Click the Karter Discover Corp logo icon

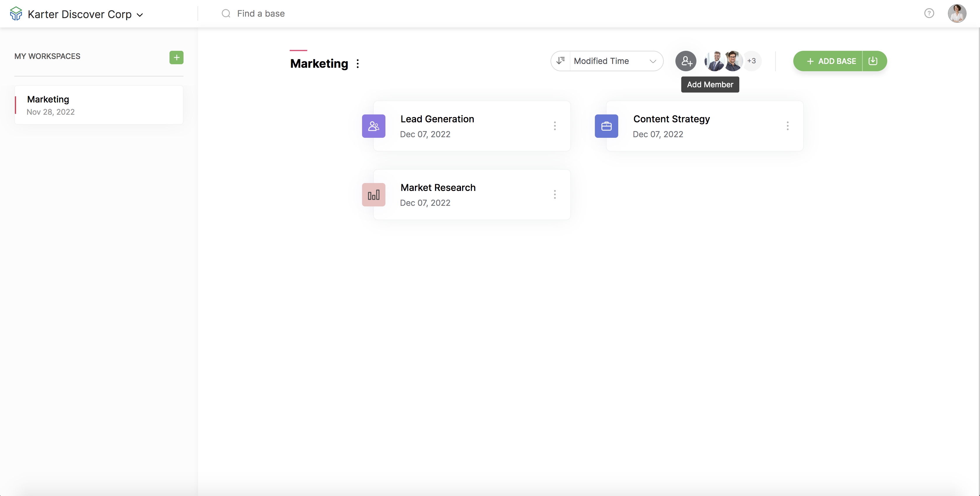tap(16, 14)
